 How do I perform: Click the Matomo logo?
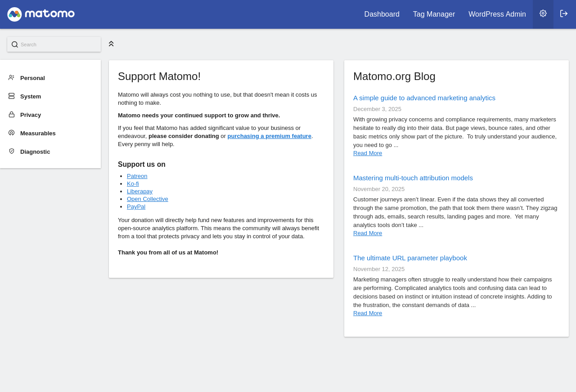click(x=41, y=14)
